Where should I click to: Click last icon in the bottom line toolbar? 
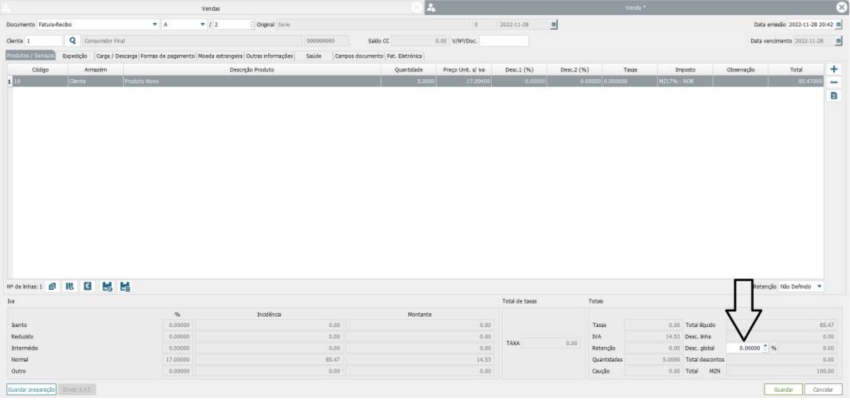point(126,286)
